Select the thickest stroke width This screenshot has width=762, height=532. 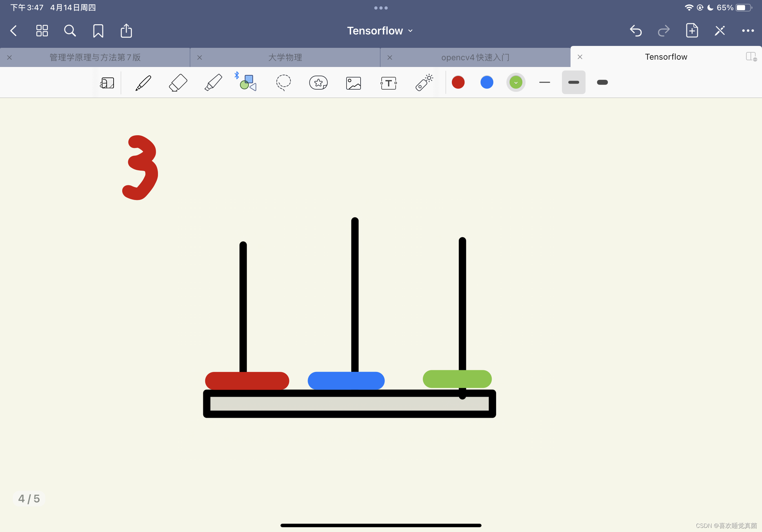602,82
